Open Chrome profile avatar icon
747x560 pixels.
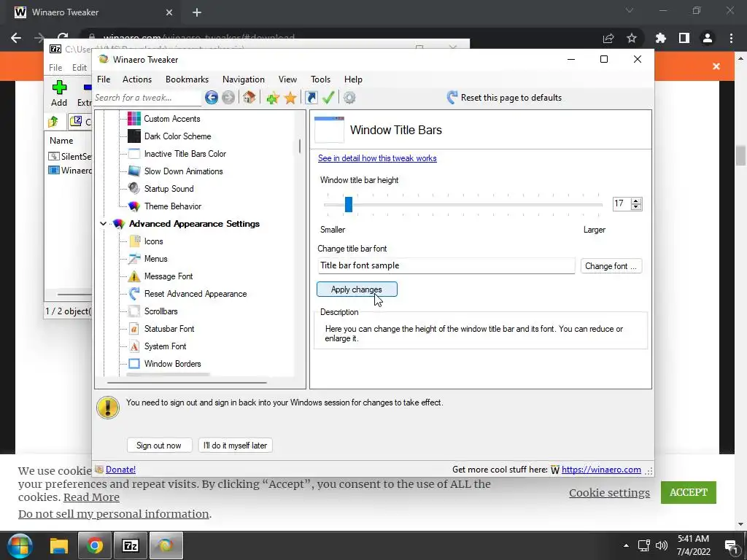pos(708,38)
